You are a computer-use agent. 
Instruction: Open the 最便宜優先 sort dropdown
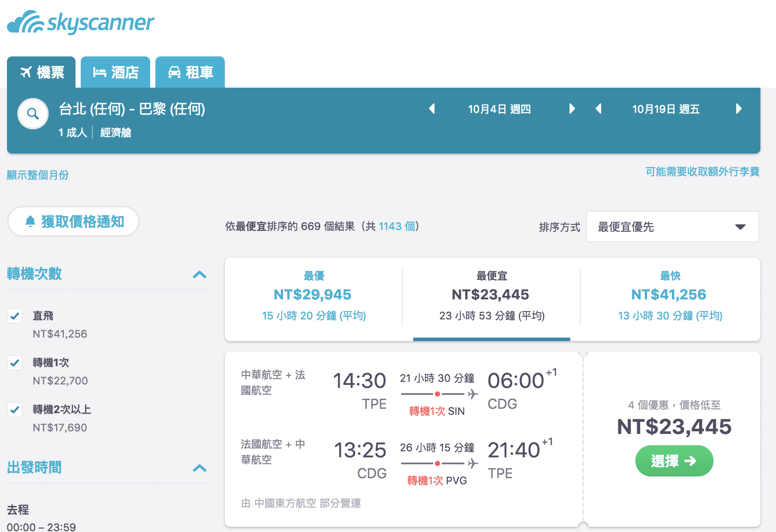(673, 227)
